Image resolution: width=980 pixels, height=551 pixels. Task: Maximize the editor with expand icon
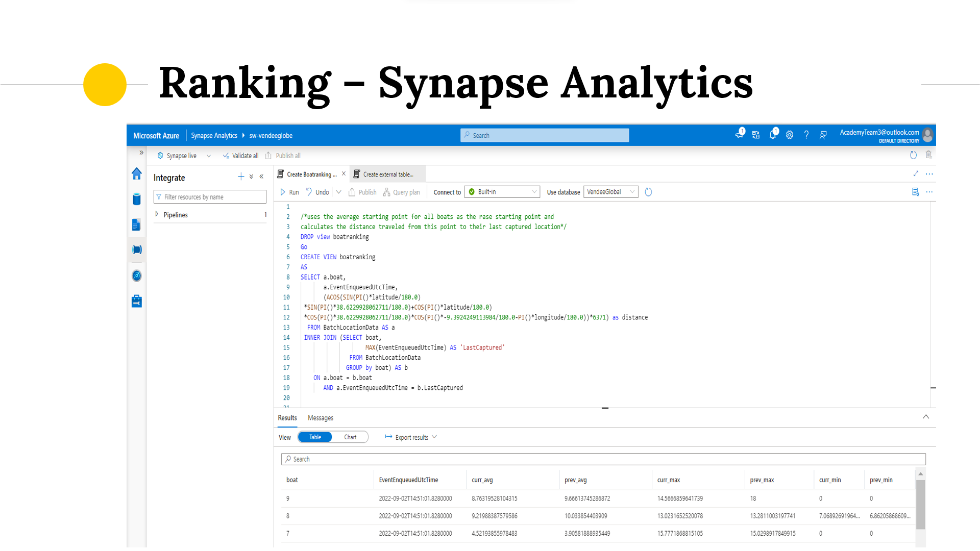916,174
